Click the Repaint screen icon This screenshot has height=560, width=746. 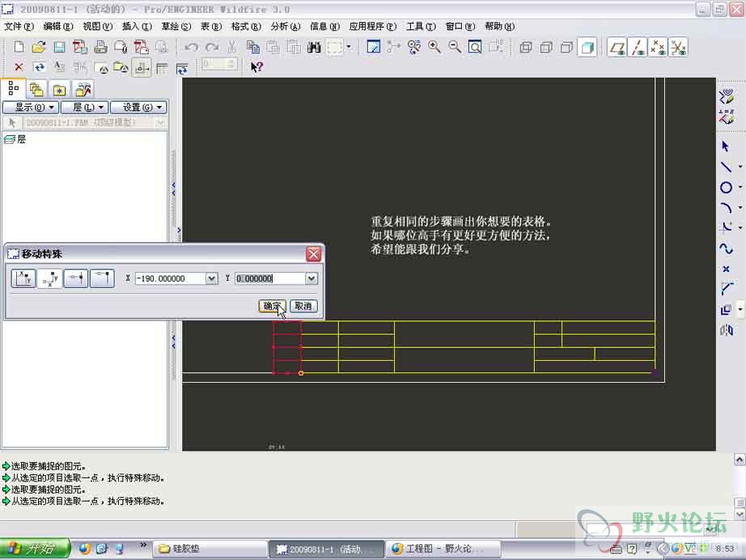[x=374, y=47]
